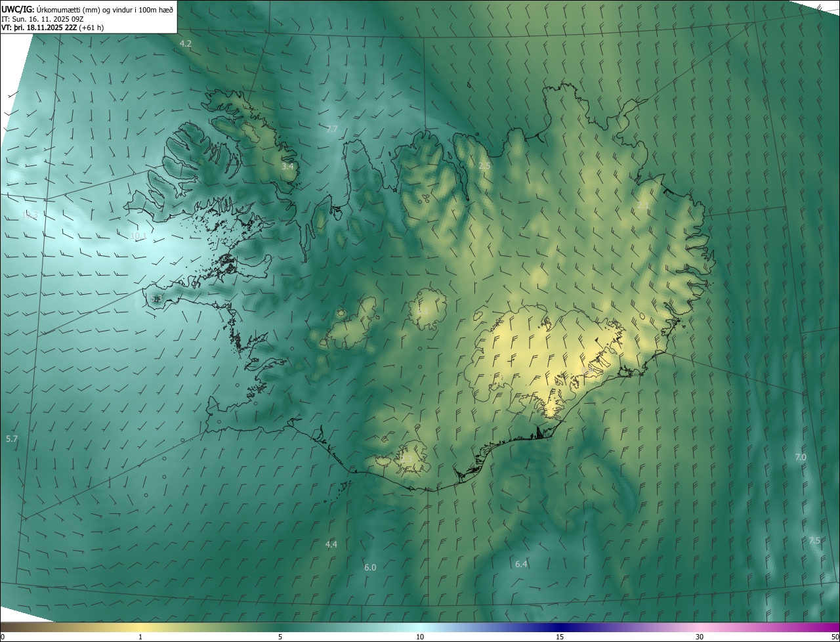
Task: Click the 'IT: Sun. 16. 11. 2025 09Z' line
Action: click(42, 18)
